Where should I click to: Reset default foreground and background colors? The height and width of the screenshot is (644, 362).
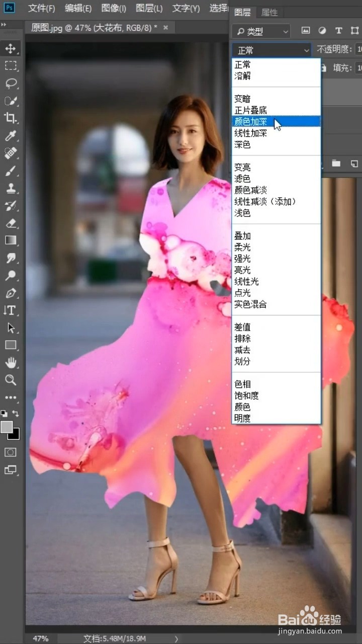click(x=4, y=413)
